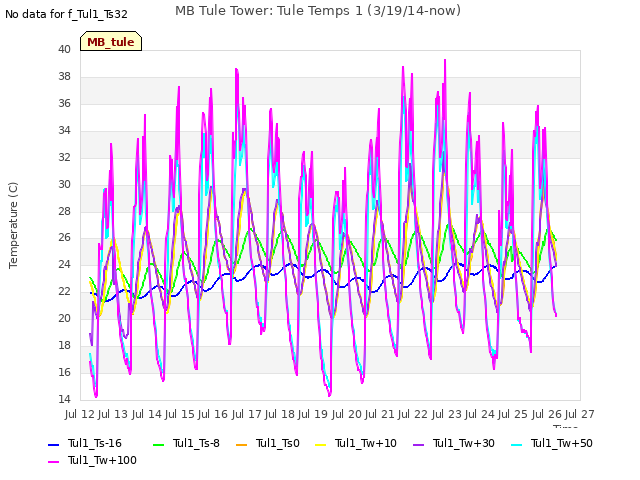Click the yellow Tul1_Tw+10 legend swatch
640x480 pixels.
pos(321,444)
